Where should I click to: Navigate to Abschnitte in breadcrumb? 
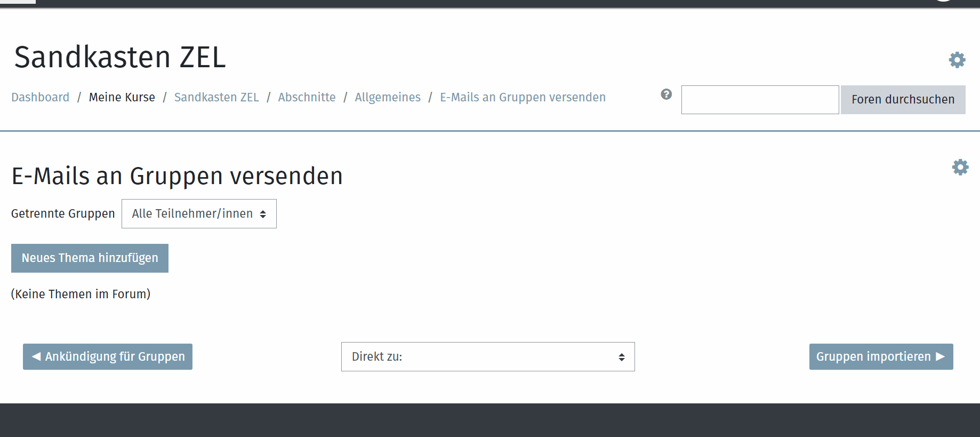[307, 97]
